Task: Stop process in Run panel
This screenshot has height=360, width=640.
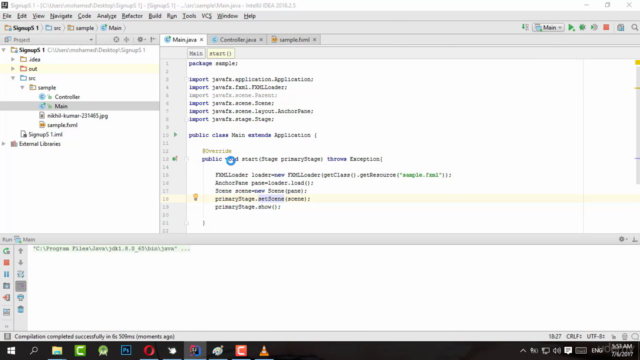Action: tap(7, 262)
